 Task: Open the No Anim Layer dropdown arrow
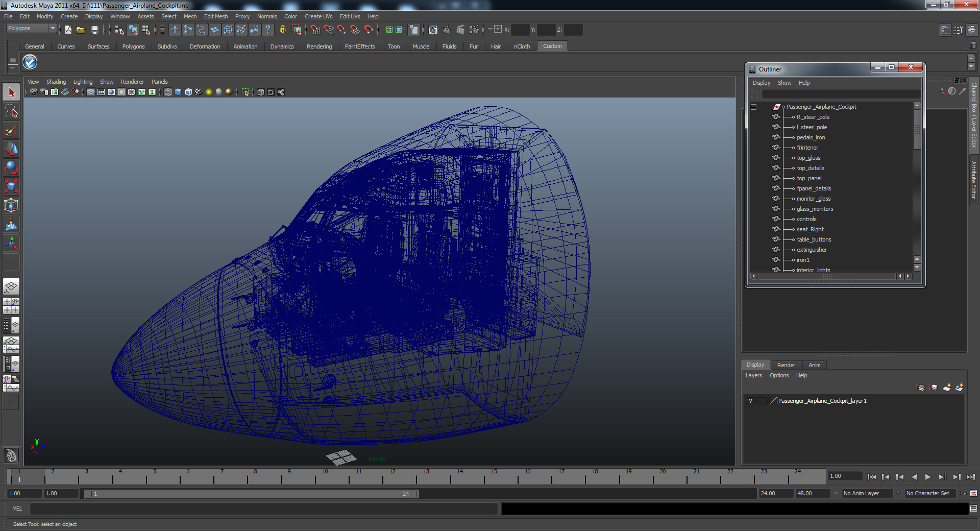836,493
